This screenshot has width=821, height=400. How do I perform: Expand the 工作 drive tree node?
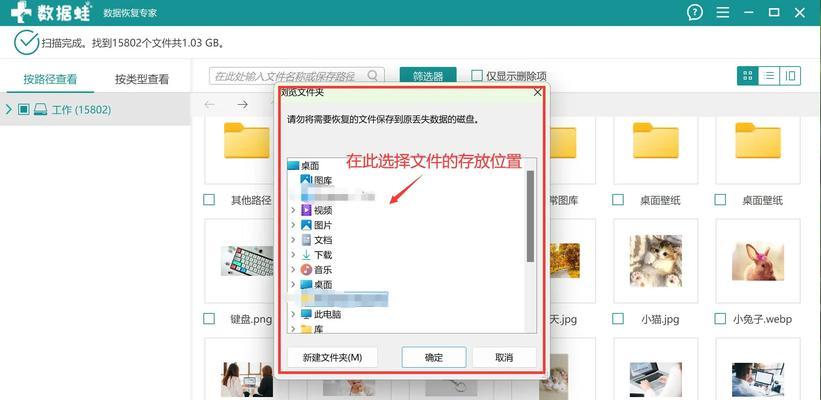(8, 109)
